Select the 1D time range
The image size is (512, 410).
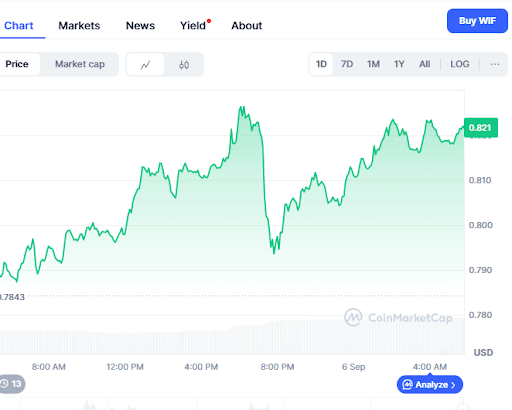321,64
